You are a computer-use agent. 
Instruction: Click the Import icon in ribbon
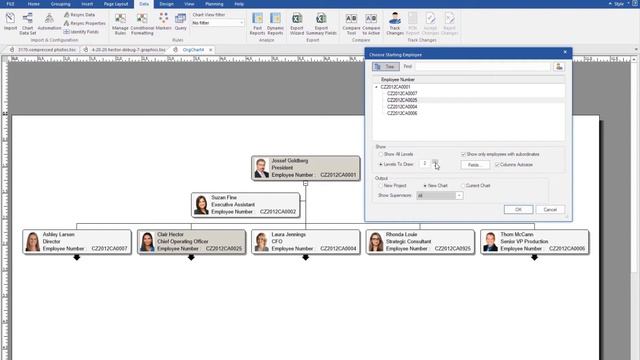click(x=10, y=22)
